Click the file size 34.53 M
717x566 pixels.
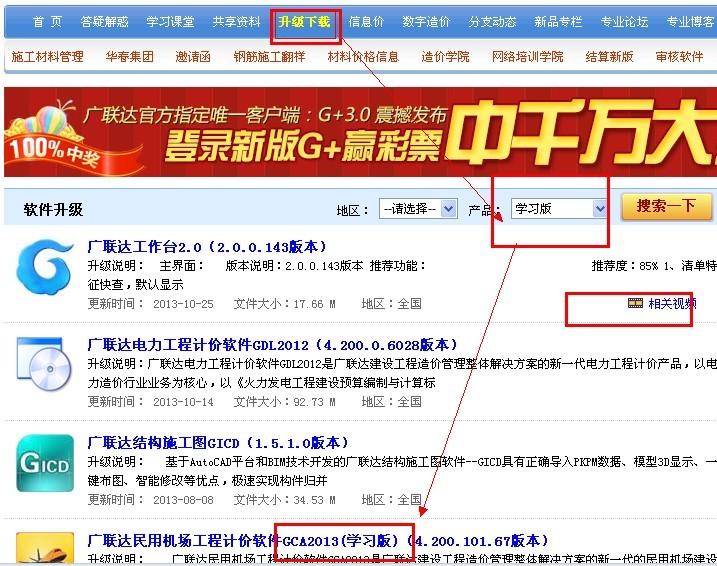pos(314,500)
